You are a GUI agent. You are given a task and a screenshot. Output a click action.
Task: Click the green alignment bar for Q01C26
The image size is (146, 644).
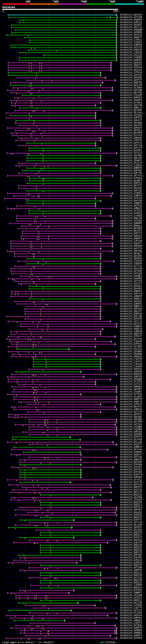click(x=80, y=55)
